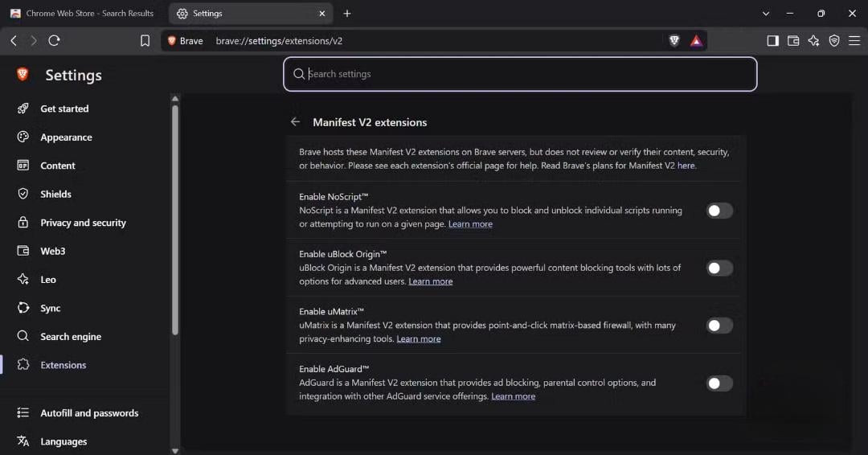
Task: Open the 'here' link for Manifest V2 plans
Action: click(686, 166)
